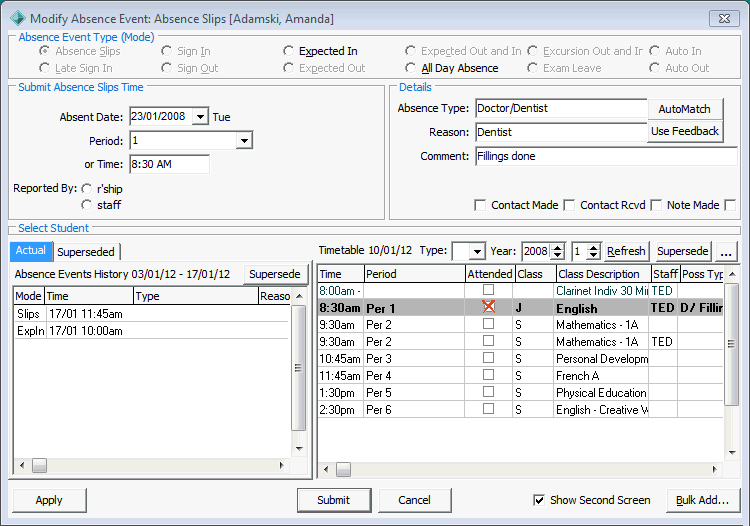750x526 pixels.
Task: Click the Submit button
Action: 333,500
